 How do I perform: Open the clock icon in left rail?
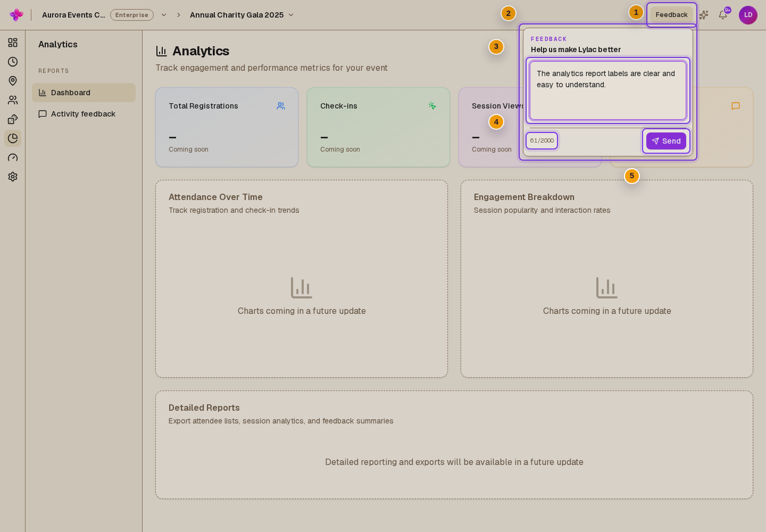point(13,62)
